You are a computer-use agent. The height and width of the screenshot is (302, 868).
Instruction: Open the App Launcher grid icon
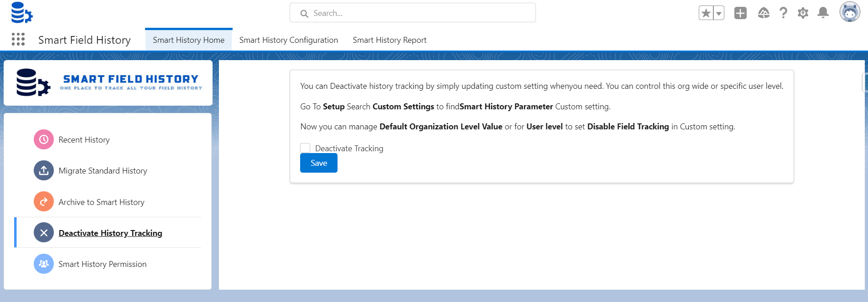(x=18, y=40)
